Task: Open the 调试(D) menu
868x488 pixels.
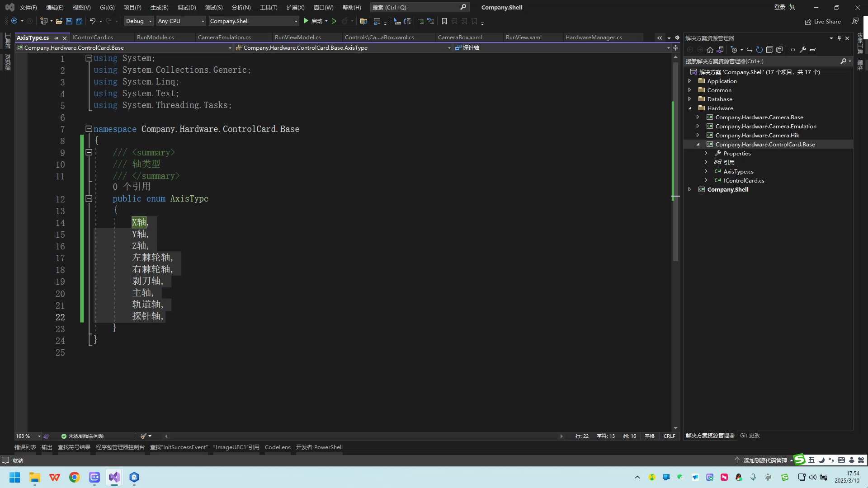Action: (186, 7)
